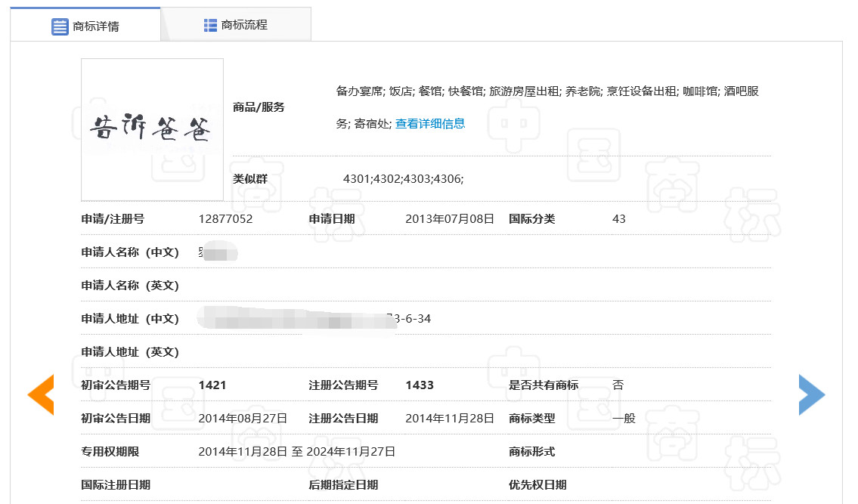The image size is (858, 504).
Task: Go to next trademark with blue arrow
Action: pos(811,394)
